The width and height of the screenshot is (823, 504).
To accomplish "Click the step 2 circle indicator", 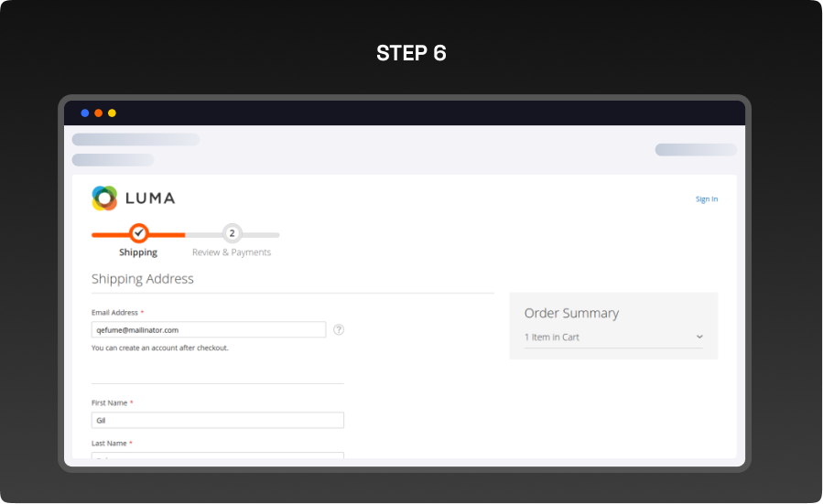I will click(233, 234).
